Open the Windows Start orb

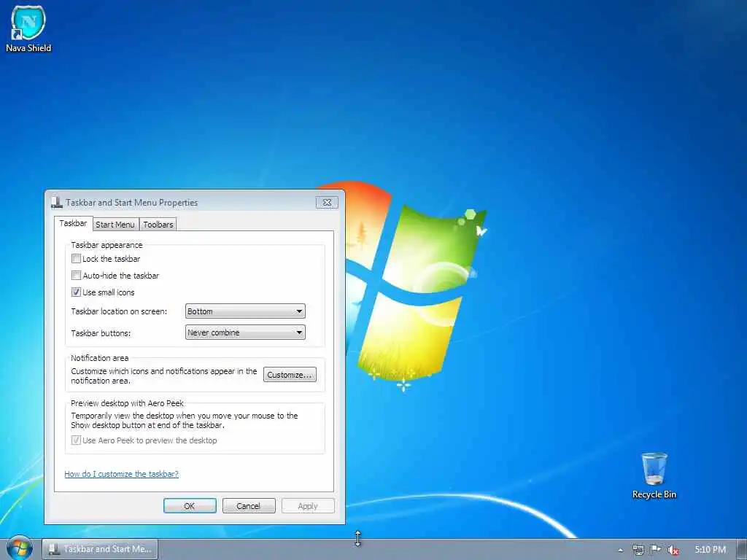(x=20, y=548)
